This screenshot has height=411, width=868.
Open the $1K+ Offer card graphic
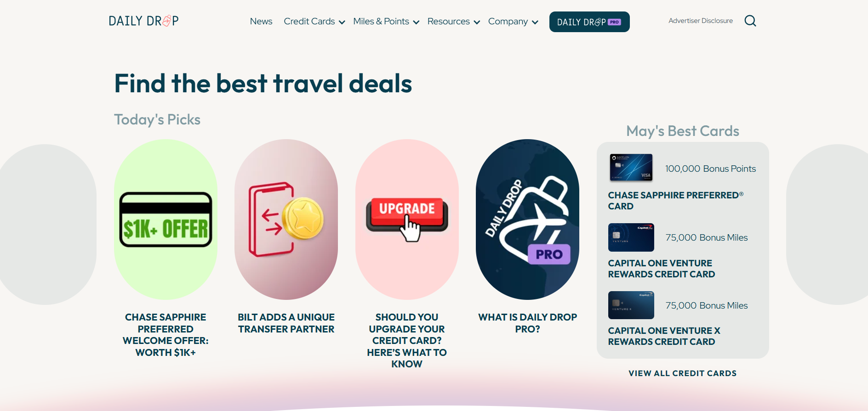[166, 220]
